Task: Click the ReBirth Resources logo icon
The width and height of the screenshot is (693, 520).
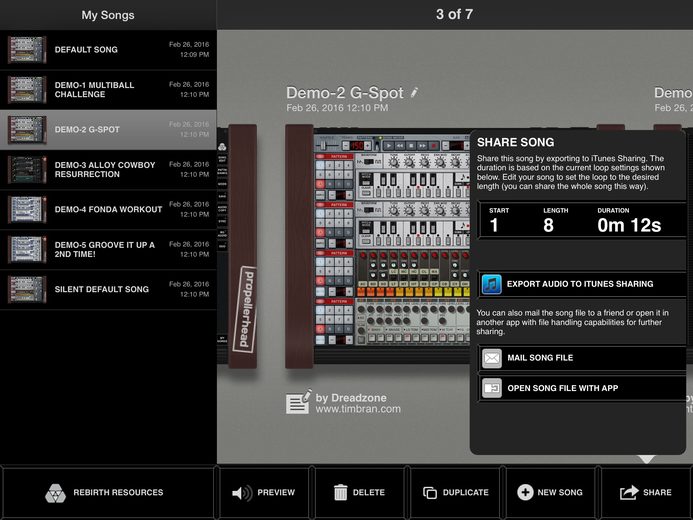Action: [55, 493]
